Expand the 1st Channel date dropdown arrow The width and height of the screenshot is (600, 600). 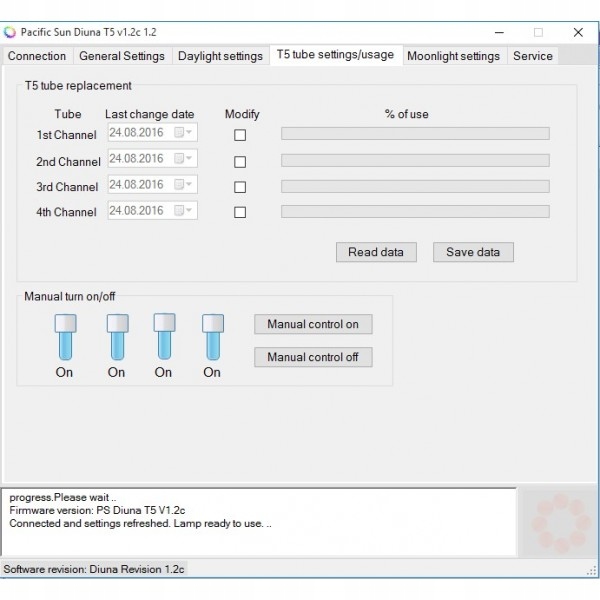point(189,132)
